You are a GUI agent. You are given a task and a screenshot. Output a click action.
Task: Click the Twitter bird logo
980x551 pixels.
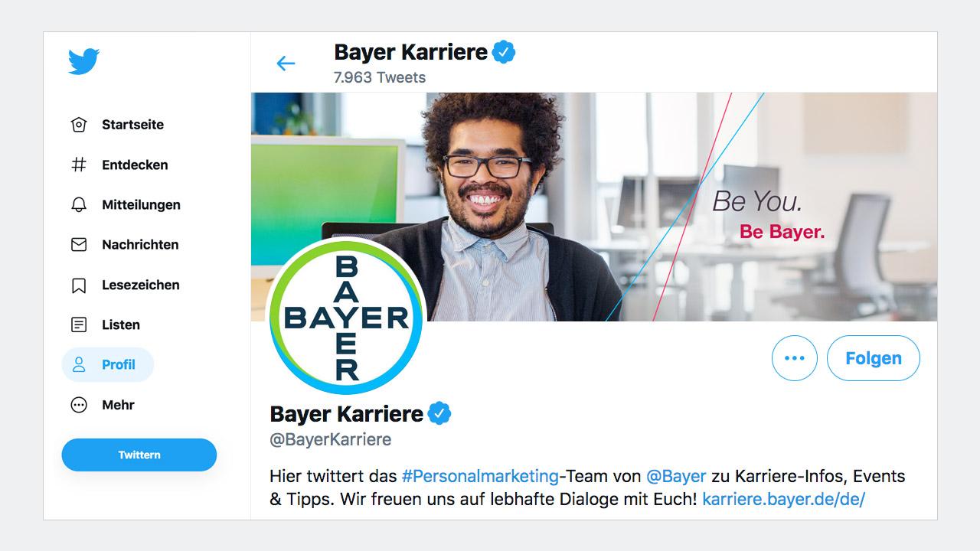(x=84, y=61)
